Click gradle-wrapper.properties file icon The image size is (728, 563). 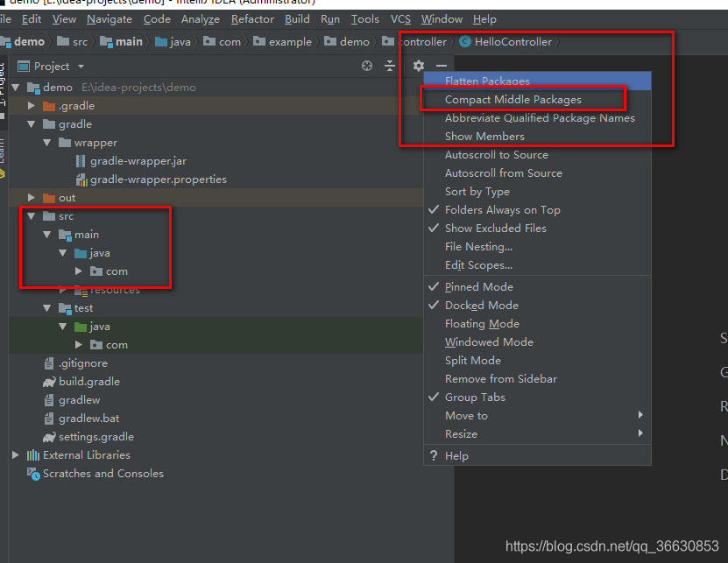coord(81,179)
